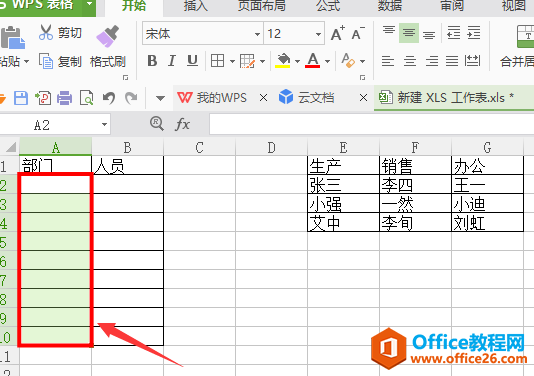Increase font size with A+ icon
Screen dimensions: 534x376
tap(337, 33)
